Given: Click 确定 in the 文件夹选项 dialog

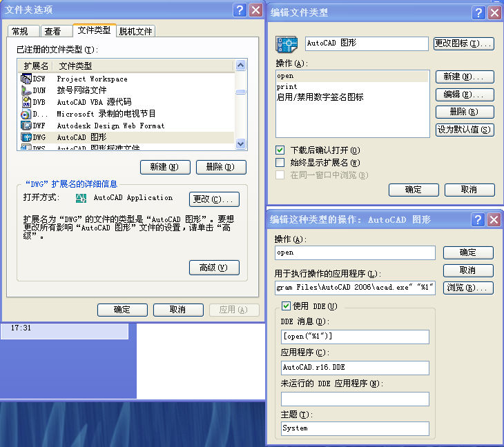Looking at the screenshot, I should [x=122, y=310].
